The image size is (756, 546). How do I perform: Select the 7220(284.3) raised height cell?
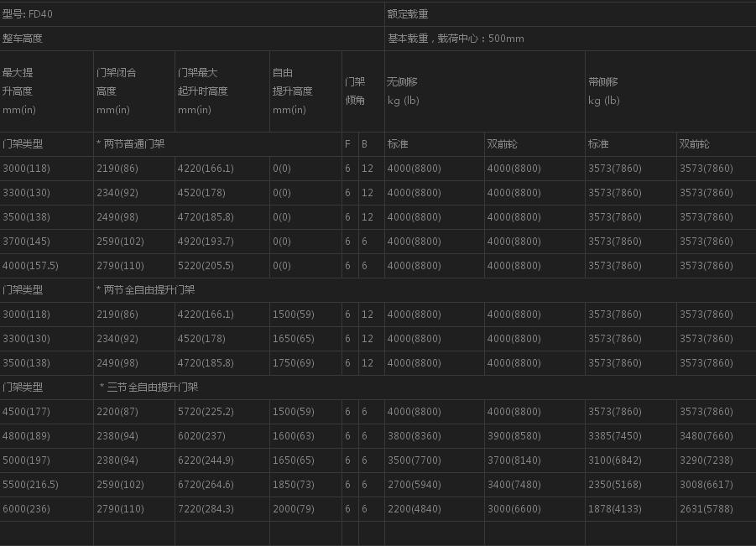(x=206, y=509)
